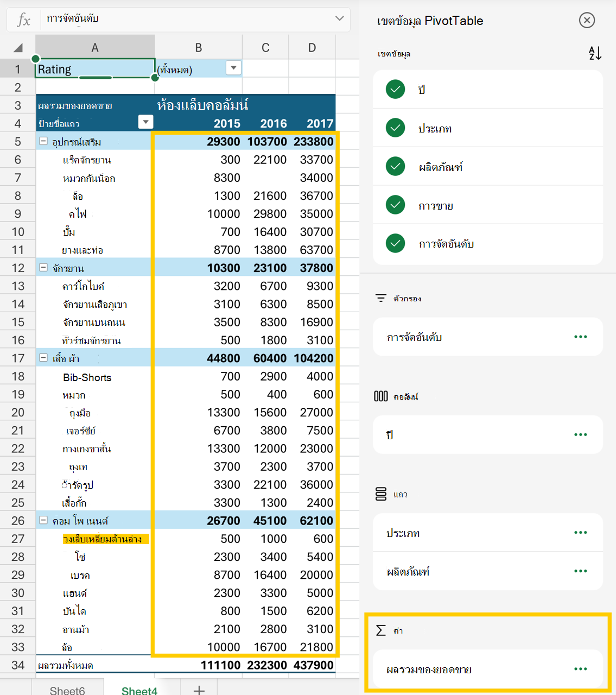This screenshot has width=616, height=695.
Task: Click the formula bar text การจัดอันดับ
Action: (73, 18)
